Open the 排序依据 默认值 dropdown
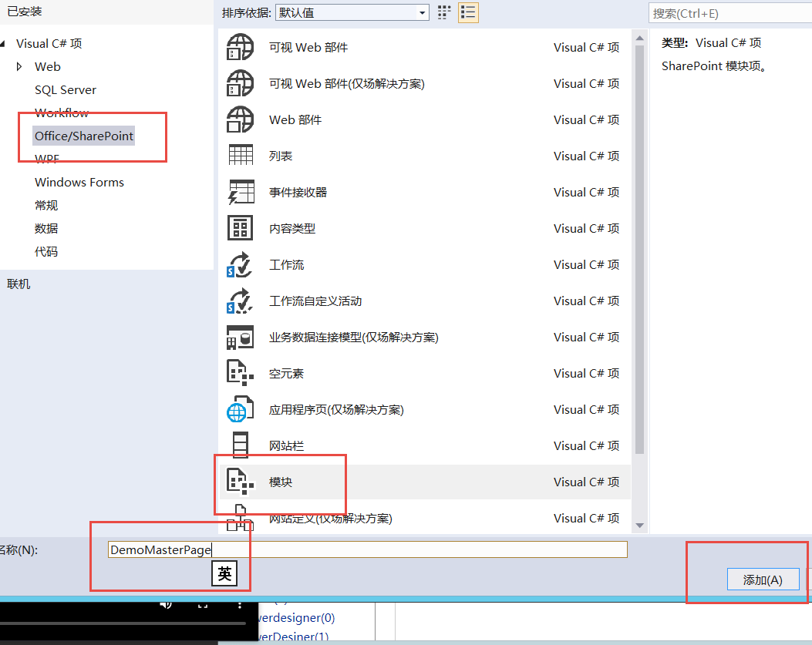Screen dimensions: 812x645 pyautogui.click(x=352, y=12)
